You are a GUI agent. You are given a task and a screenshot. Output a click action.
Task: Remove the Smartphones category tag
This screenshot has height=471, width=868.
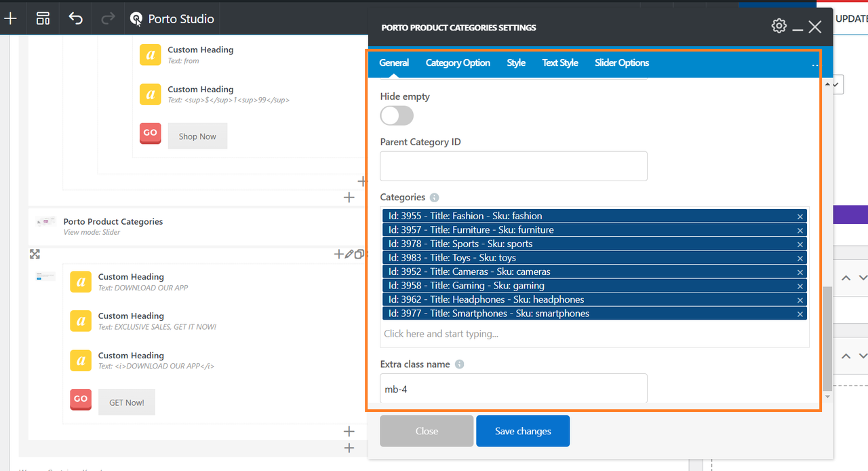[800, 314]
